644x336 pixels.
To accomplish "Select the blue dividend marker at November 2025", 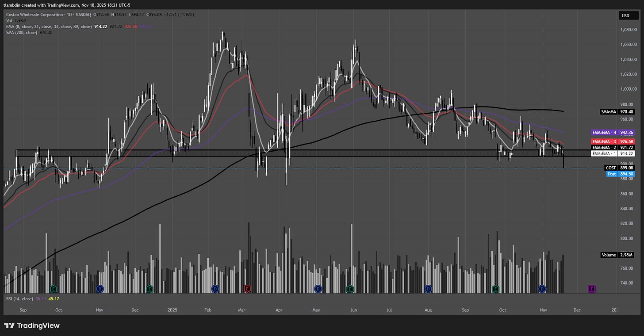I will point(542,289).
